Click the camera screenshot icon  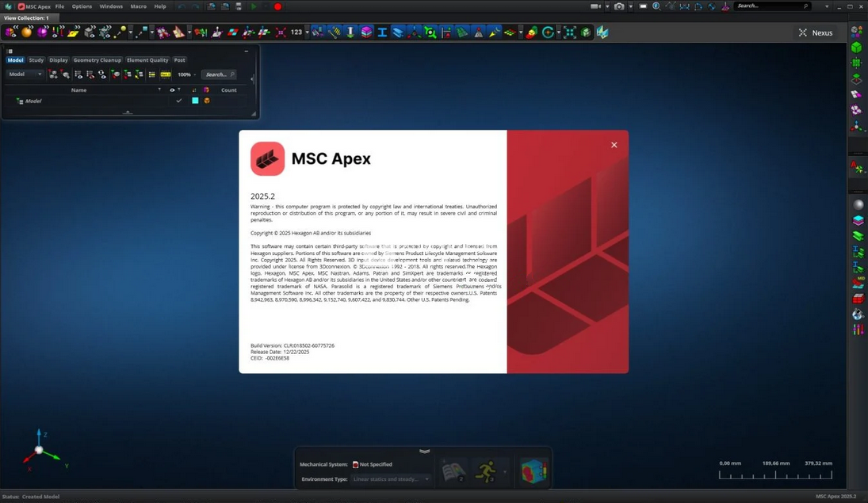click(x=619, y=6)
